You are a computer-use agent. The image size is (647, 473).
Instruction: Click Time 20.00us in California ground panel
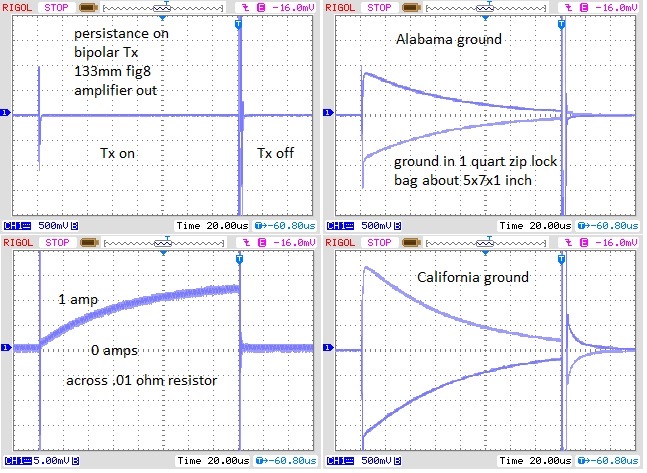535,461
